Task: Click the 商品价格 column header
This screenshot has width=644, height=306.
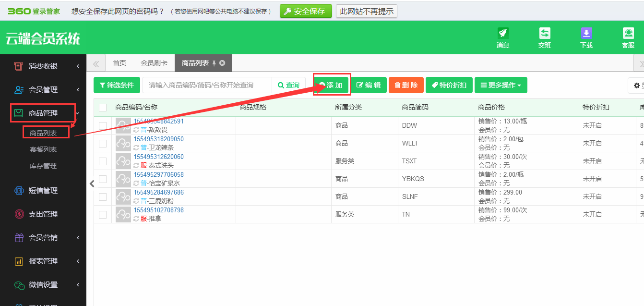Action: 491,107
